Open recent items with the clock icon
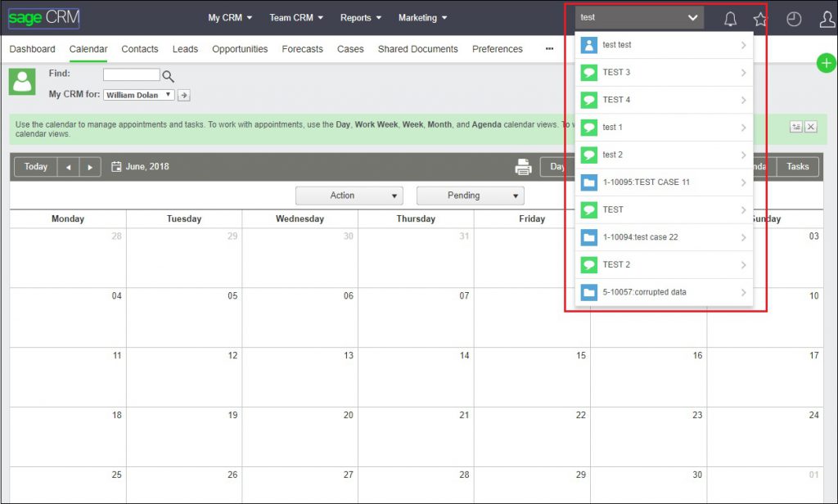838x504 pixels. [794, 18]
